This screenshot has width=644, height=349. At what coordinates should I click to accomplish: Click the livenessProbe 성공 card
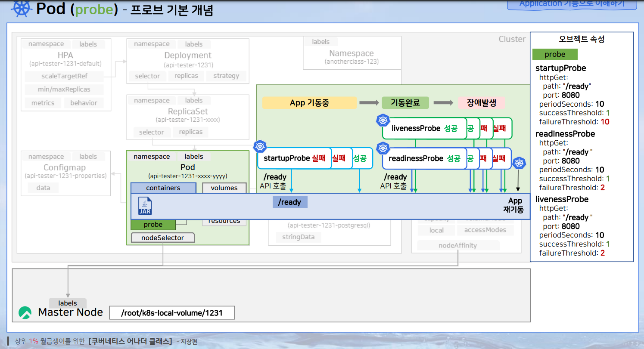click(x=424, y=128)
